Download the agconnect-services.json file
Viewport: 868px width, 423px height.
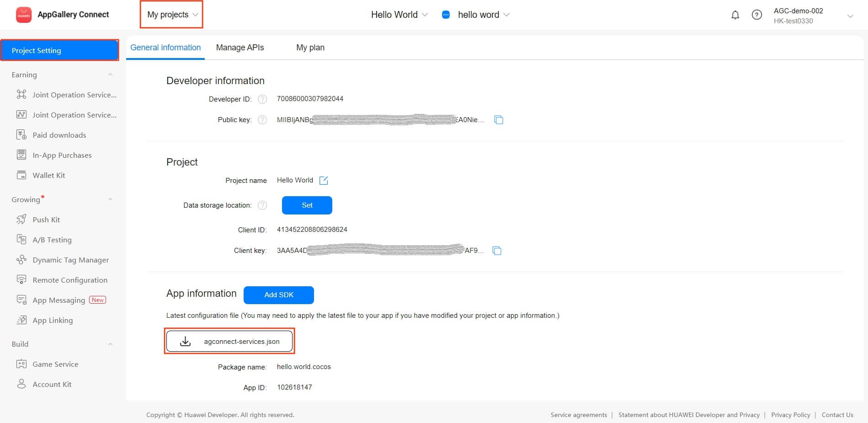(x=229, y=342)
